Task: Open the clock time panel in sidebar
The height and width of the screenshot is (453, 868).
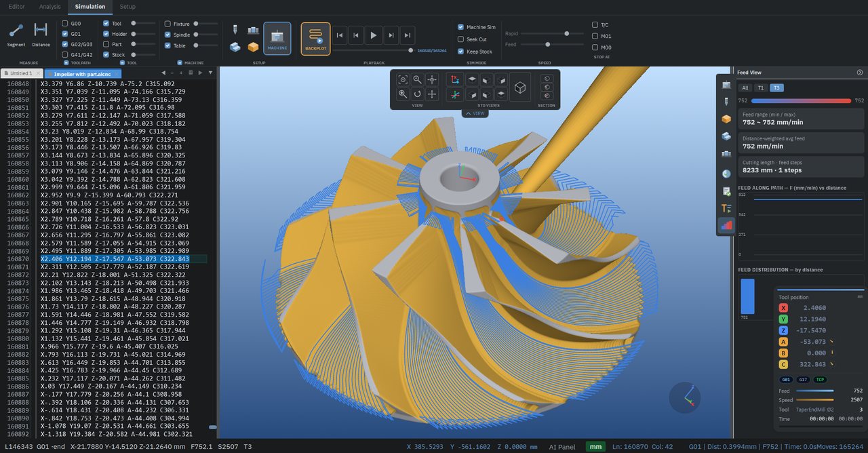Action: (726, 173)
